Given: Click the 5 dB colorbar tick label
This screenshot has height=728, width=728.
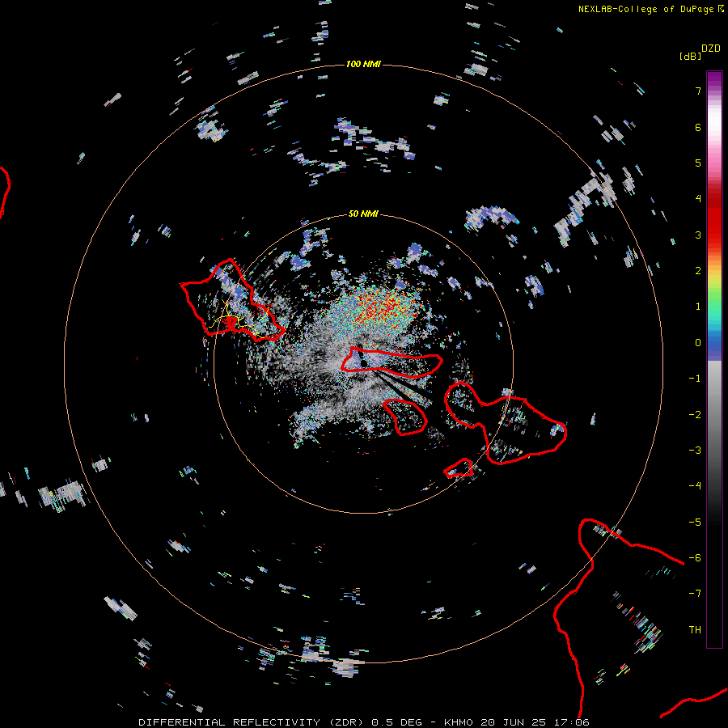Looking at the screenshot, I should pos(698,163).
